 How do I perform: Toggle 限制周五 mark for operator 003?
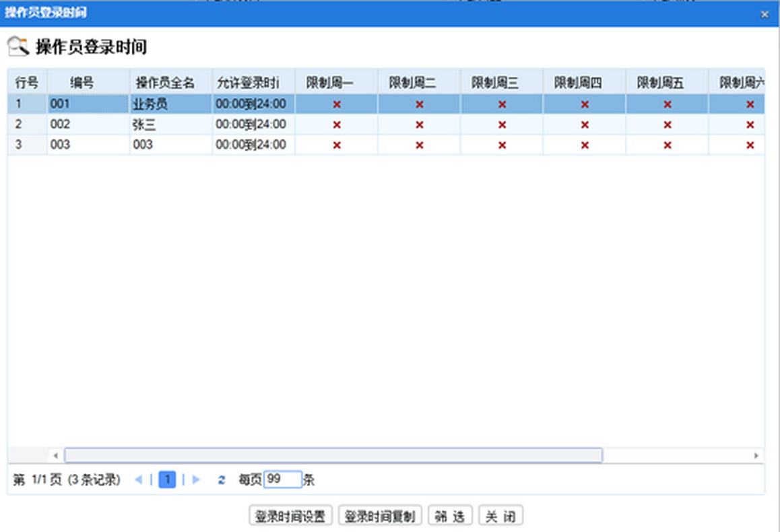(668, 145)
